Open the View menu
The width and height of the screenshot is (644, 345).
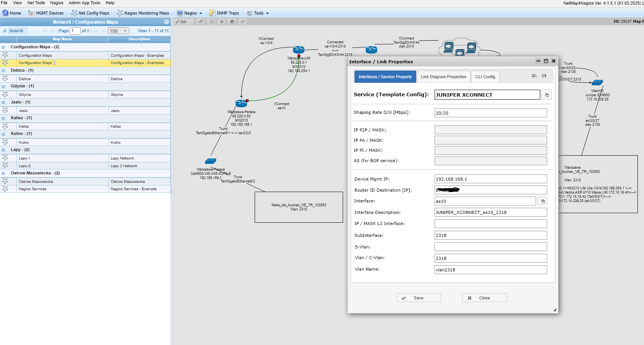click(x=18, y=3)
